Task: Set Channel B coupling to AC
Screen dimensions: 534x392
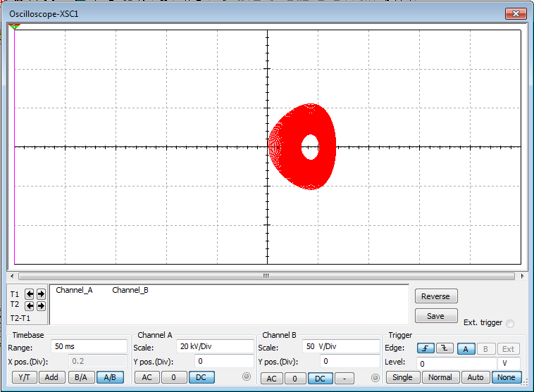Action: [x=271, y=379]
